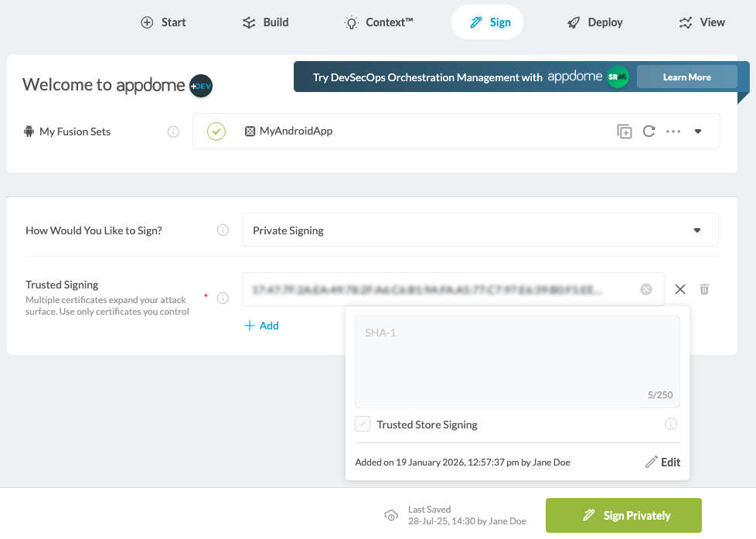Expand the MyAndroidApp fusion set details
This screenshot has width=756, height=539.
(x=698, y=131)
